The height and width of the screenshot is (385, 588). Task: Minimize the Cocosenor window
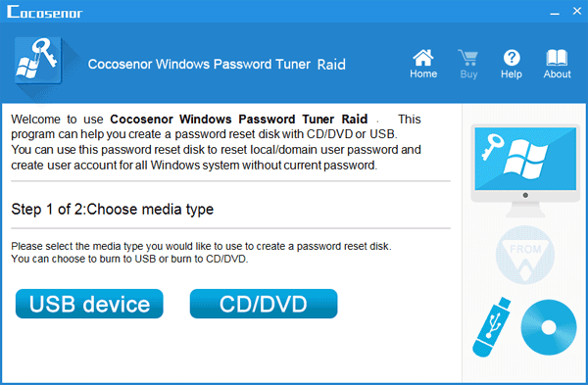pyautogui.click(x=555, y=12)
